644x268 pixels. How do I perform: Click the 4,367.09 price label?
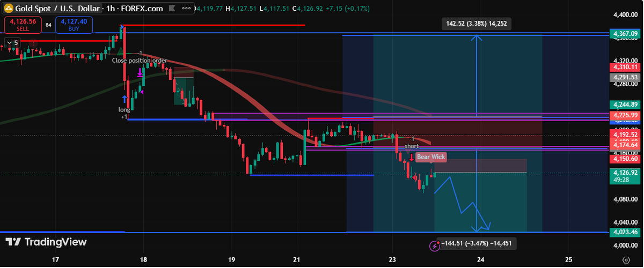[625, 34]
